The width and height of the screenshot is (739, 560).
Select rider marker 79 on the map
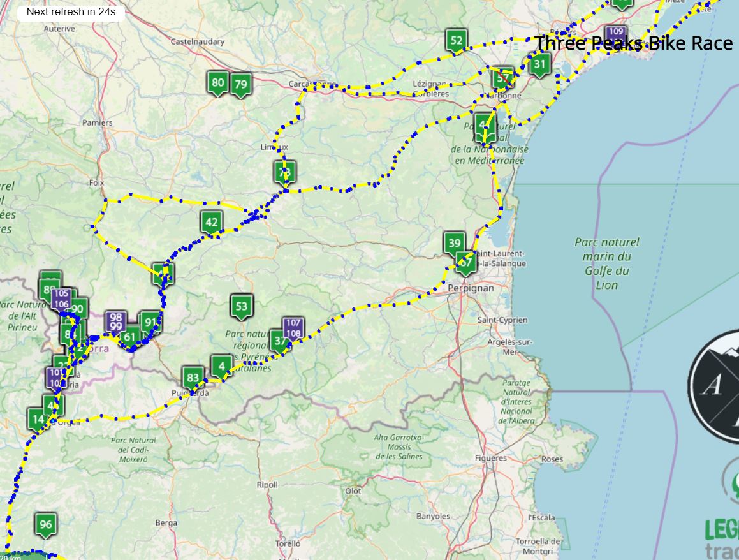coord(241,85)
